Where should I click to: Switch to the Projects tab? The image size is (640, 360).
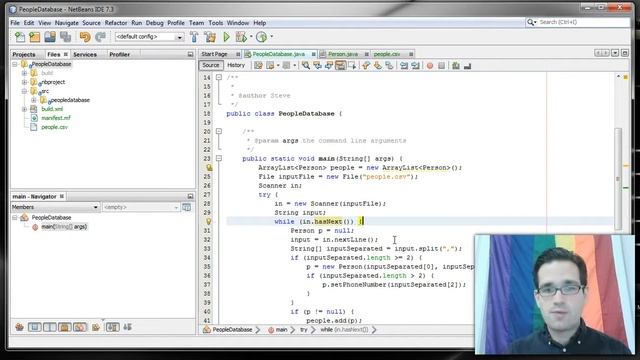pyautogui.click(x=24, y=54)
